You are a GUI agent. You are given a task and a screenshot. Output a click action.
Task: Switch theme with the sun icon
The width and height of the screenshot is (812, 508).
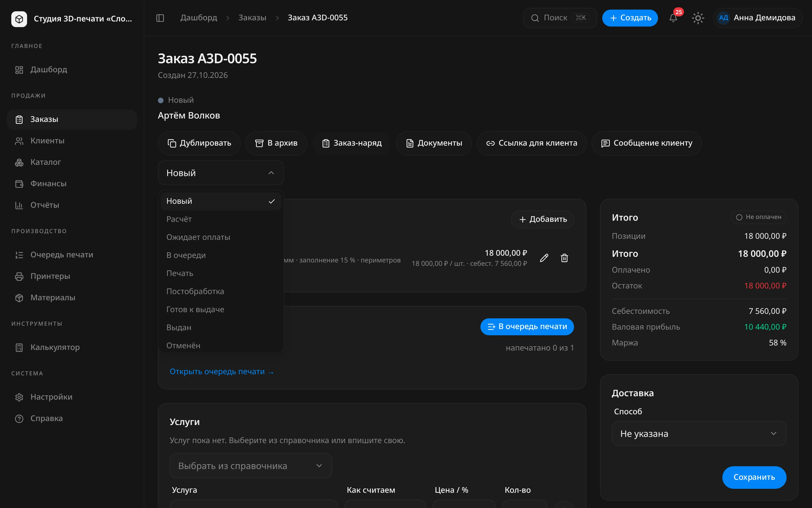click(x=698, y=18)
